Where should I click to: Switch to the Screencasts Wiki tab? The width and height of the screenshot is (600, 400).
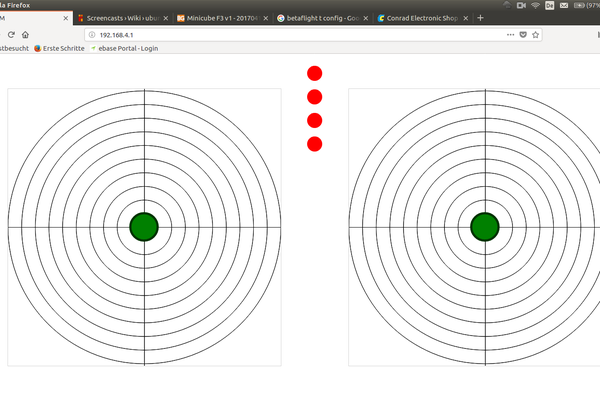(123, 18)
